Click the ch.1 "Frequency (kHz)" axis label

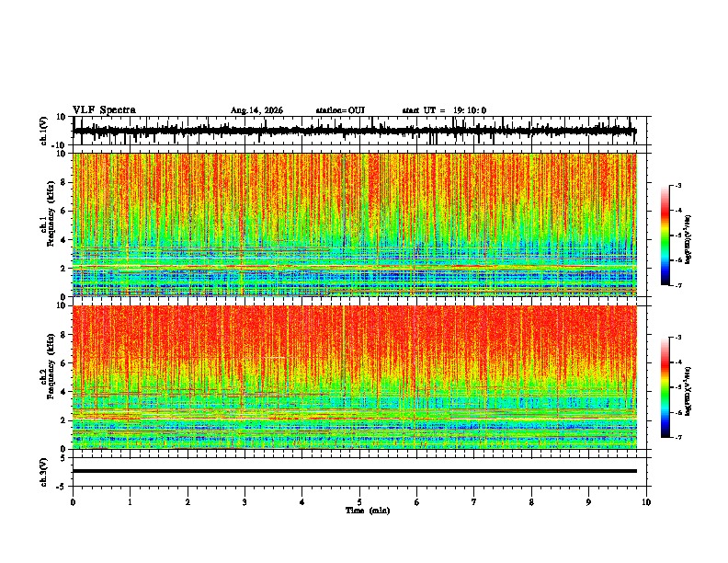click(51, 213)
